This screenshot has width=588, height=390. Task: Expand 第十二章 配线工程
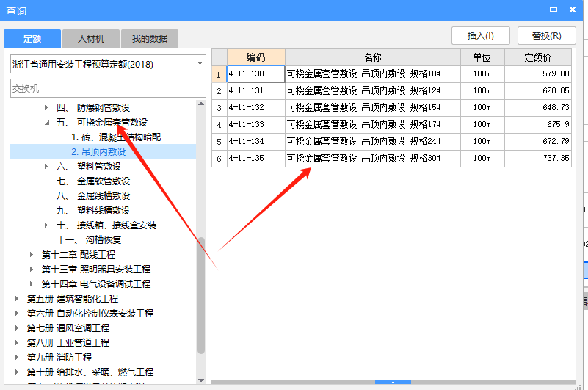pyautogui.click(x=32, y=255)
